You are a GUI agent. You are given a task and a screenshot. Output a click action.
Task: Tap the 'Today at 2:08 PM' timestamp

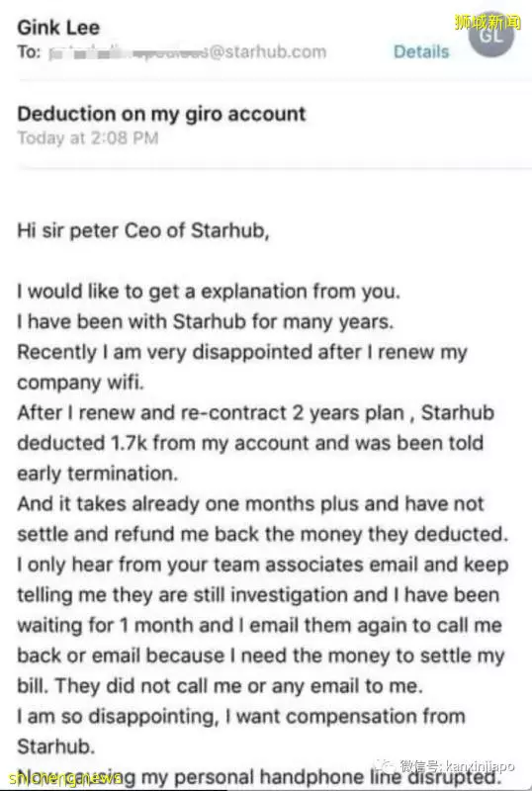[x=88, y=137]
